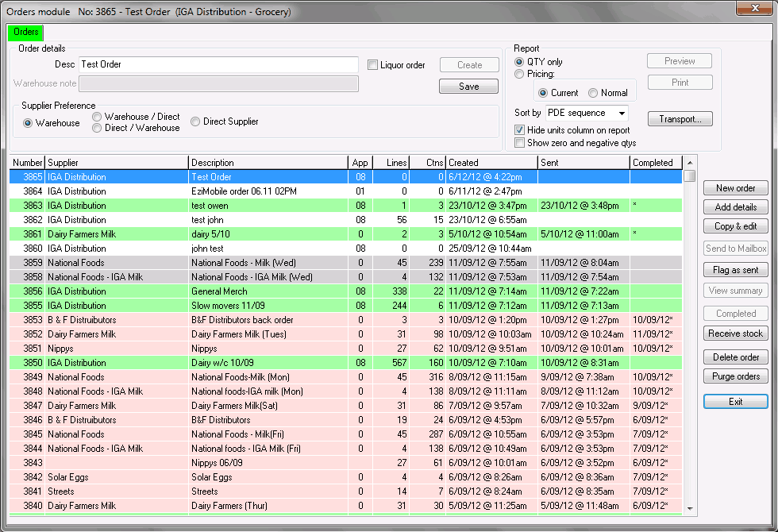Choose Current pricing option
Viewport: 778px width, 532px height.
[x=543, y=93]
